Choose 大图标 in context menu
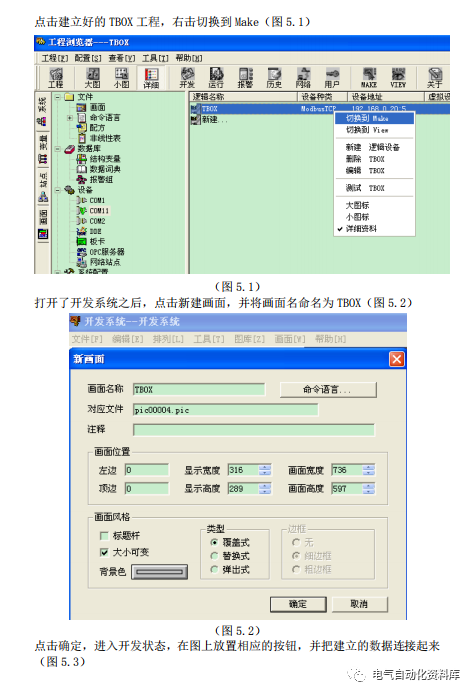 [x=374, y=205]
